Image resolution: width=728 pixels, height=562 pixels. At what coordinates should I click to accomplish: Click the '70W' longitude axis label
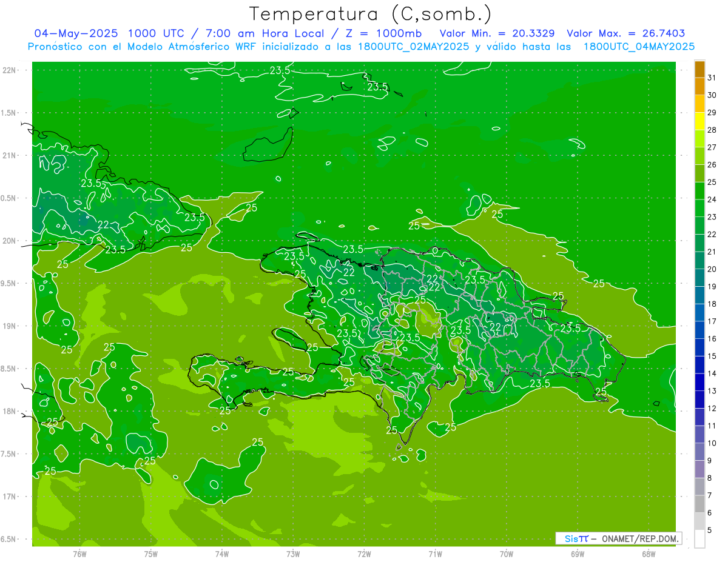click(507, 554)
